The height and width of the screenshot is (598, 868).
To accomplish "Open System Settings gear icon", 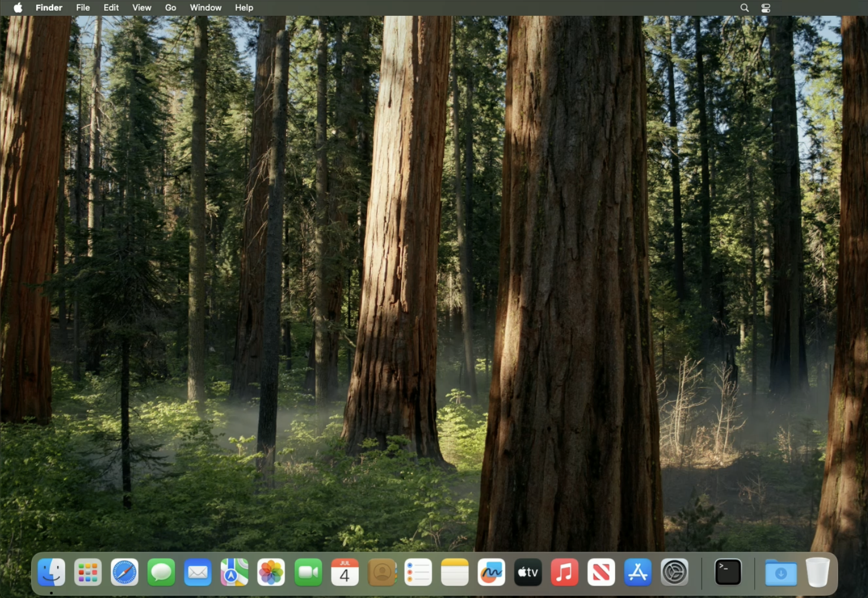I will 674,573.
